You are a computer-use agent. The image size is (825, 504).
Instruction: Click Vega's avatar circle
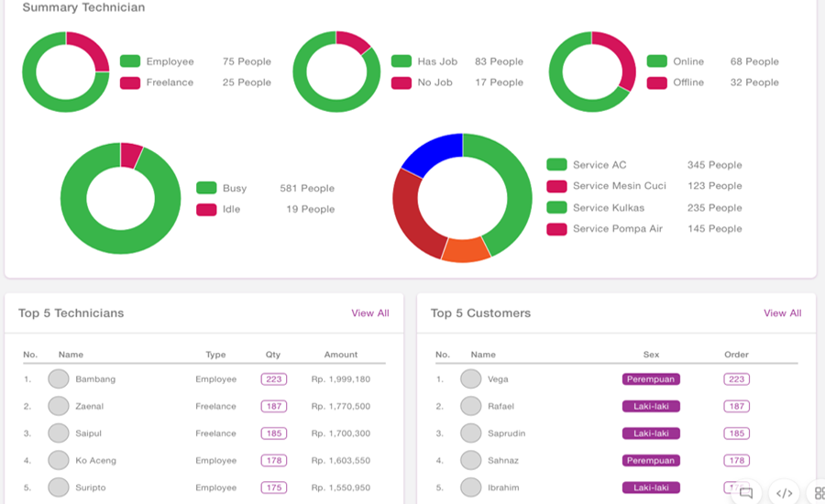(x=471, y=378)
